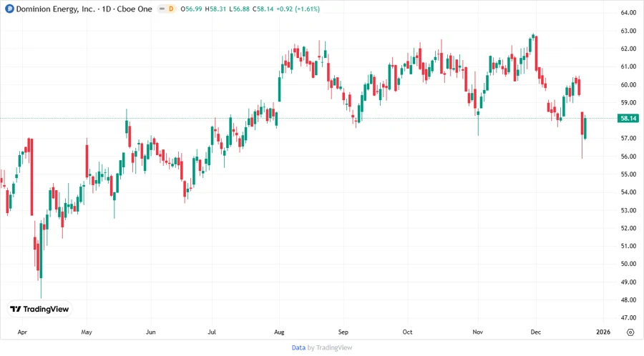Click the 62.00 price axis label
Image resolution: width=644 pixels, height=356 pixels.
click(628, 49)
